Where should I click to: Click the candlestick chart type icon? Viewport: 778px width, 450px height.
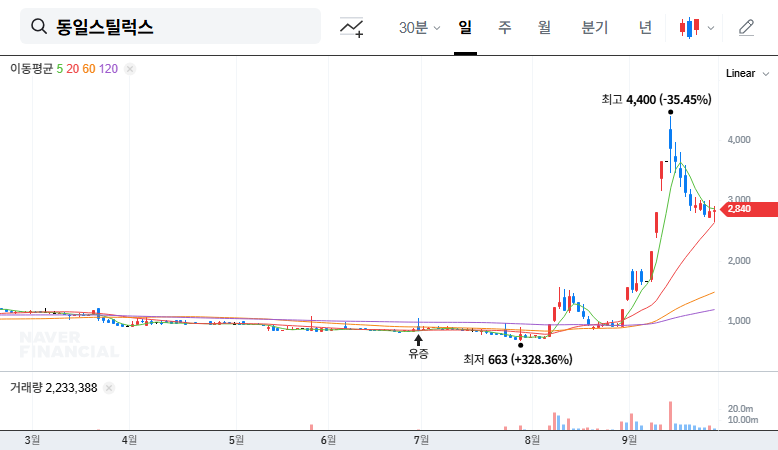coord(690,28)
